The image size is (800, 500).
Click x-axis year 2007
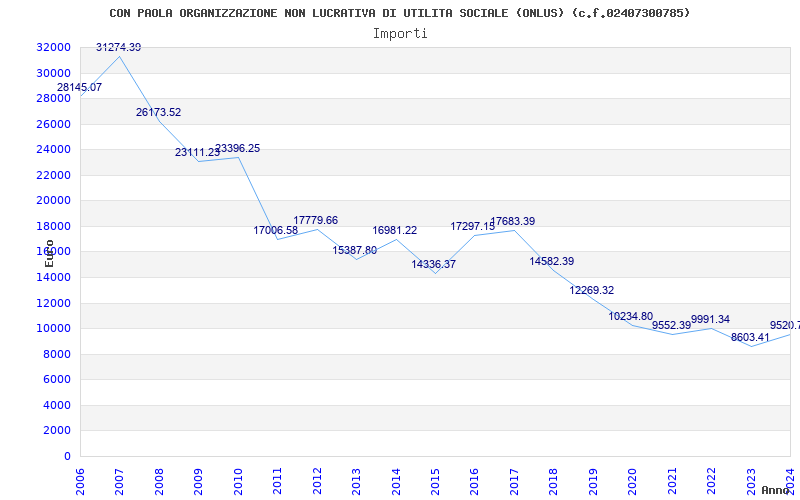click(x=119, y=481)
